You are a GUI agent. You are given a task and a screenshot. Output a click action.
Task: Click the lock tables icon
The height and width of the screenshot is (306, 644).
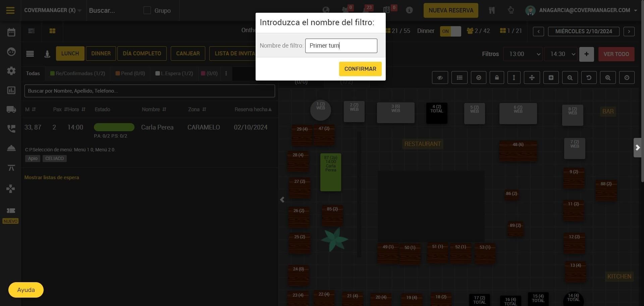click(x=497, y=78)
